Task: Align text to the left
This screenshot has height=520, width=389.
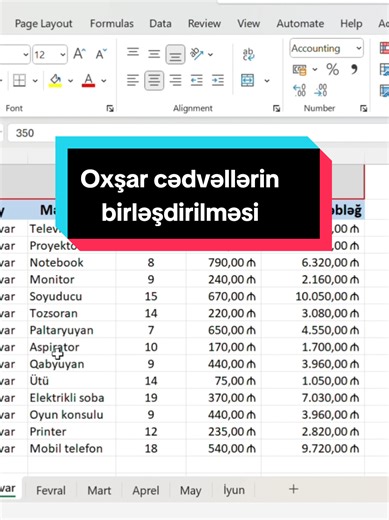Action: coord(133,80)
